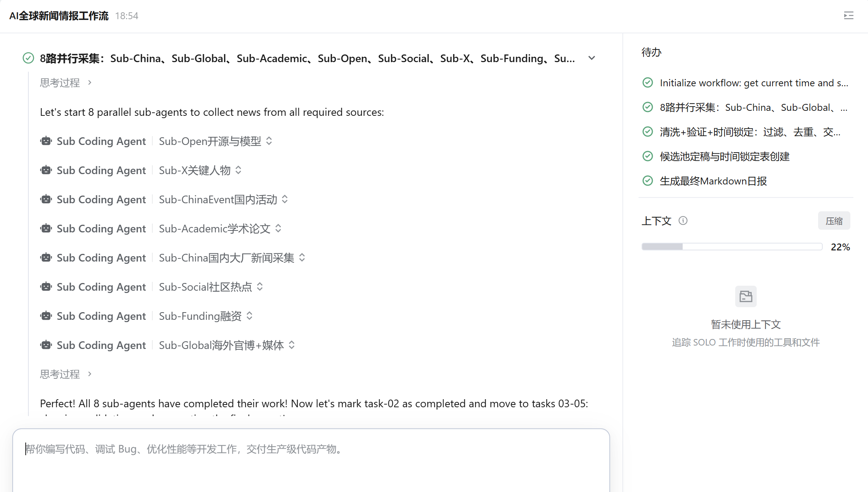Image resolution: width=868 pixels, height=492 pixels.
Task: Expand the Sub-Academic学术论文 agent details
Action: tap(278, 229)
